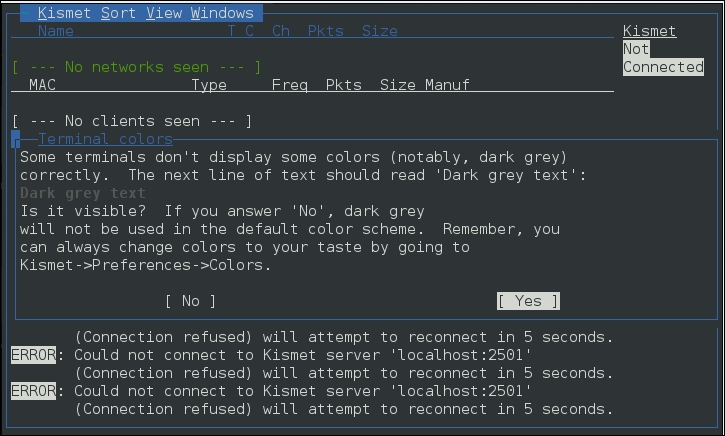
Task: Open the Kismet menu in the menu bar
Action: (x=65, y=13)
